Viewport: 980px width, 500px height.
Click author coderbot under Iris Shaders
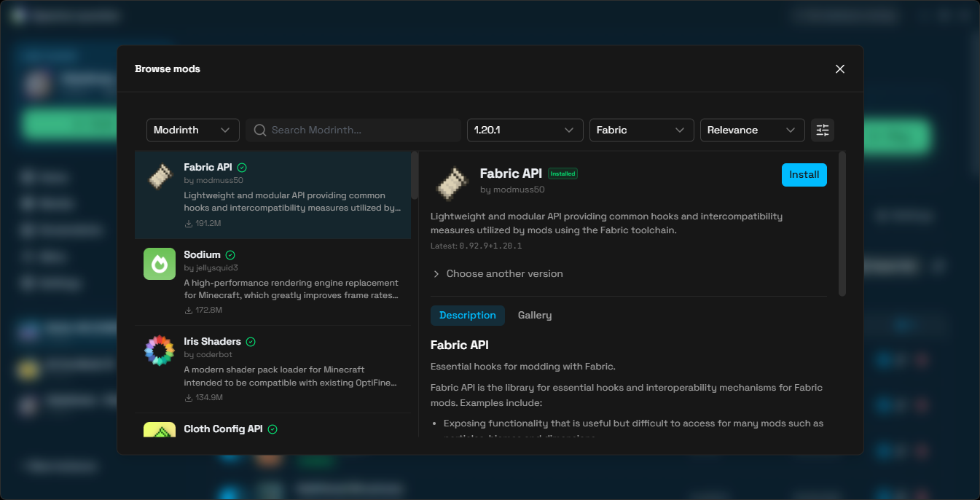pyautogui.click(x=208, y=355)
